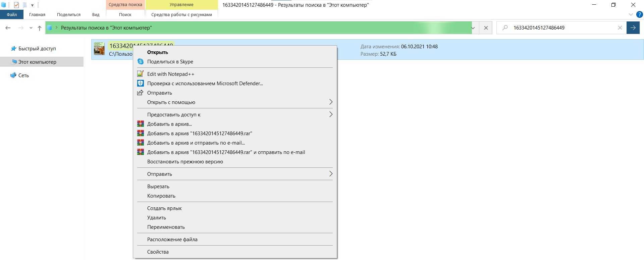Switch to the 'Вид' ribbon tab
The width and height of the screenshot is (644, 260).
tap(96, 15)
